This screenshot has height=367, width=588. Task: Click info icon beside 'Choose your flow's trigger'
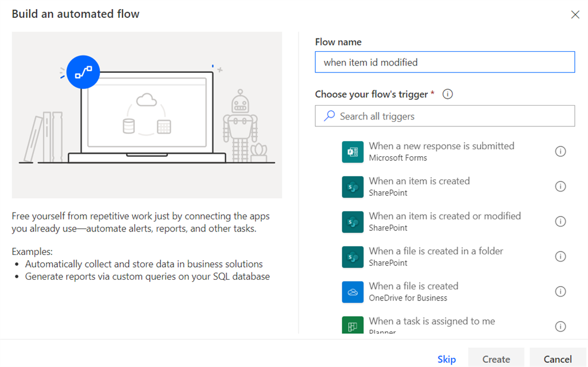coord(448,94)
